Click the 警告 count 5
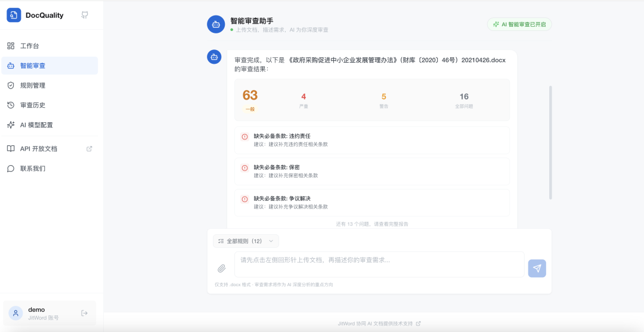 (384, 97)
